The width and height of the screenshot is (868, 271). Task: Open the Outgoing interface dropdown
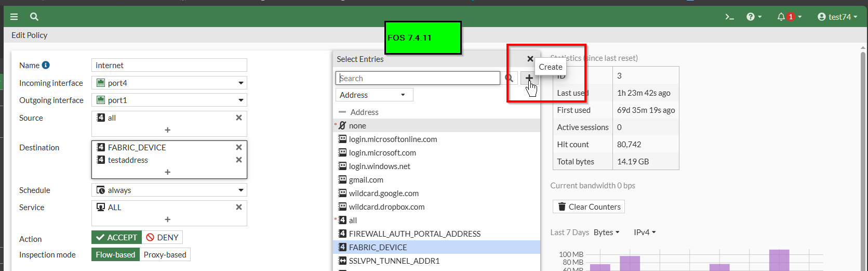point(169,100)
